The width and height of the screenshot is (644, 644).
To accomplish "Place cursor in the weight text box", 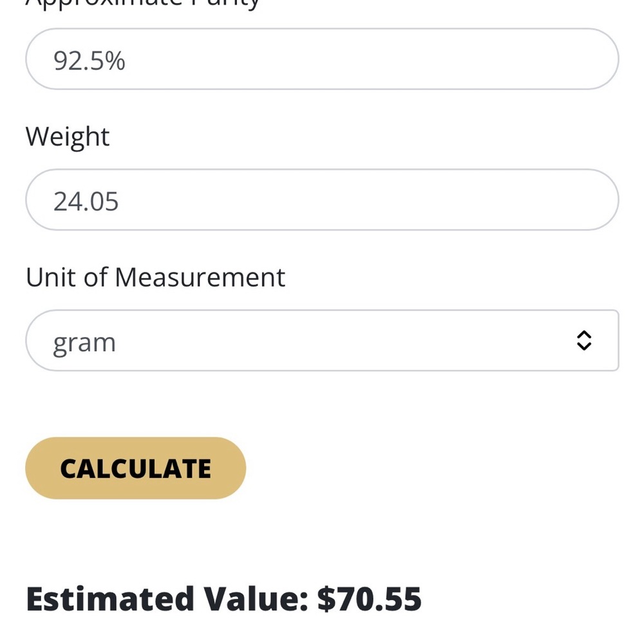I will (322, 200).
